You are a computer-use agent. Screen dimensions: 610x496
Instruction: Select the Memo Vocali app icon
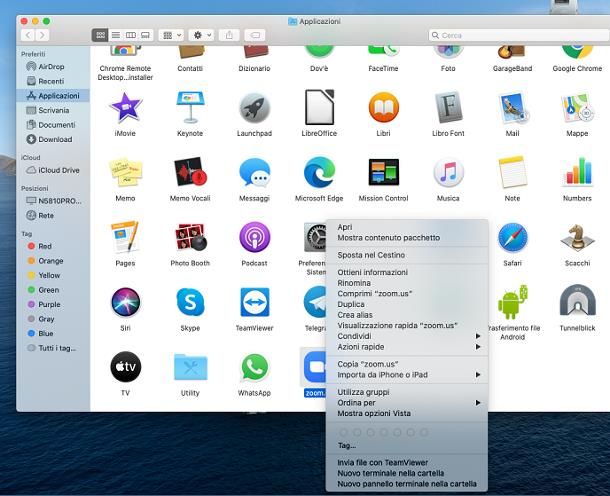pos(190,172)
